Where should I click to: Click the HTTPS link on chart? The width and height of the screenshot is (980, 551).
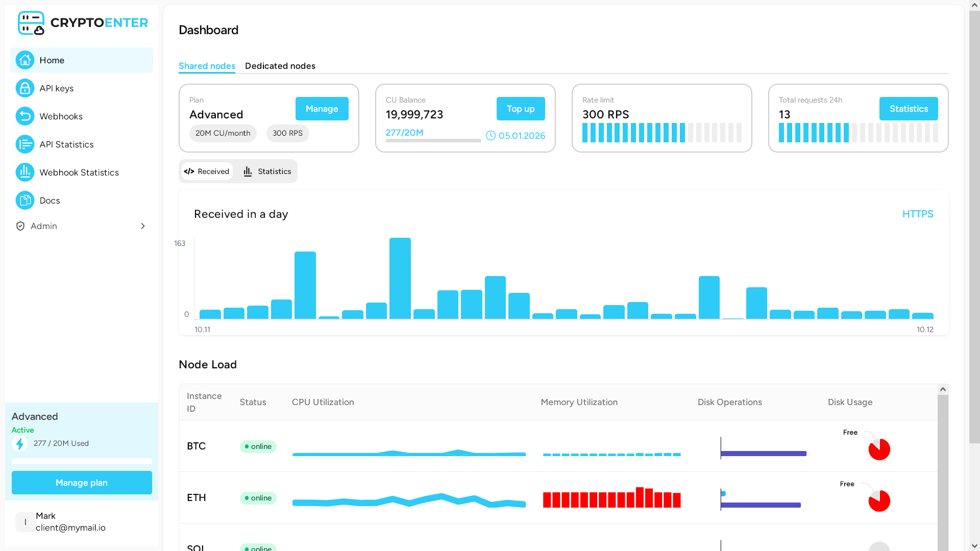click(x=917, y=214)
